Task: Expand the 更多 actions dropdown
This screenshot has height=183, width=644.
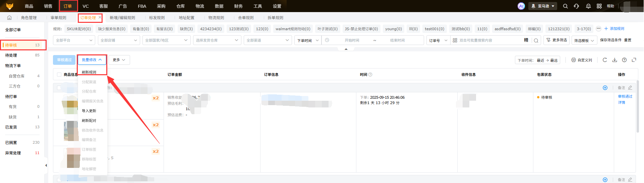Action: tap(119, 60)
